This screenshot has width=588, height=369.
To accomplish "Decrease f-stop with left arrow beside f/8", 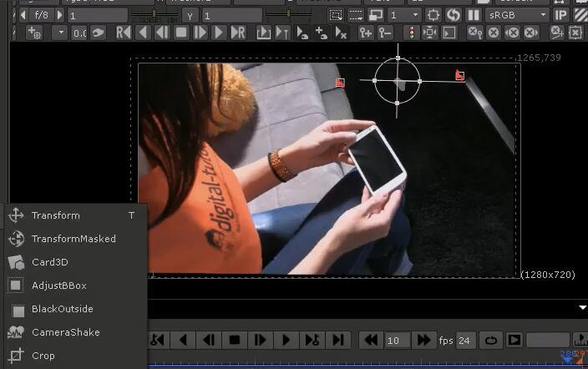I will [x=23, y=15].
